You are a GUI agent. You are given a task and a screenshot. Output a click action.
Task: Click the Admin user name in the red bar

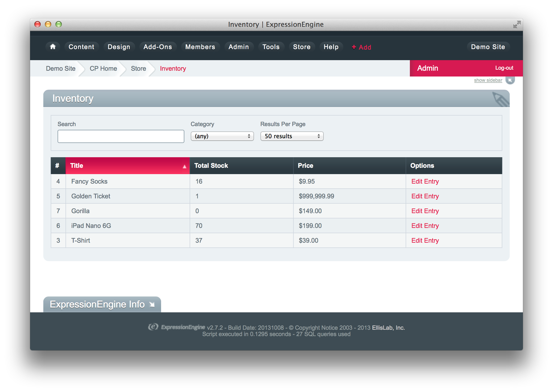pos(428,68)
